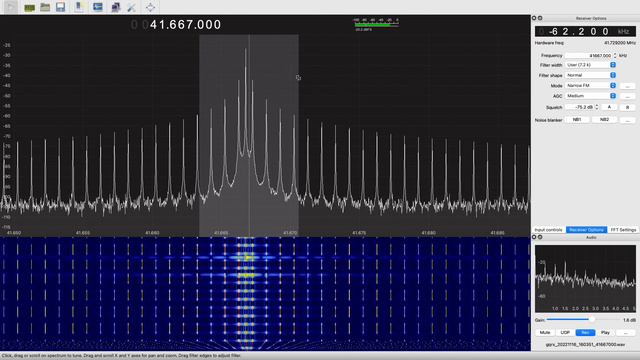Click the 41.675 frequency axis label
Image resolution: width=640 pixels, height=360 pixels.
coord(359,233)
